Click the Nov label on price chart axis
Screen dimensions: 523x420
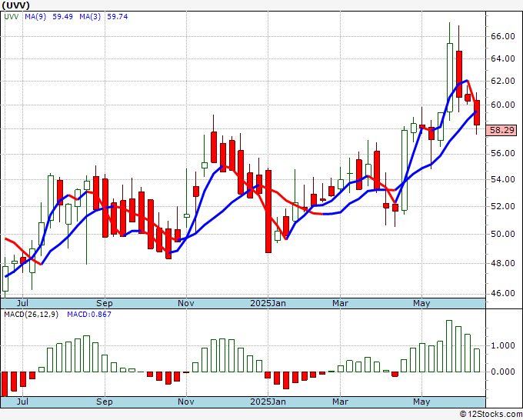point(186,303)
